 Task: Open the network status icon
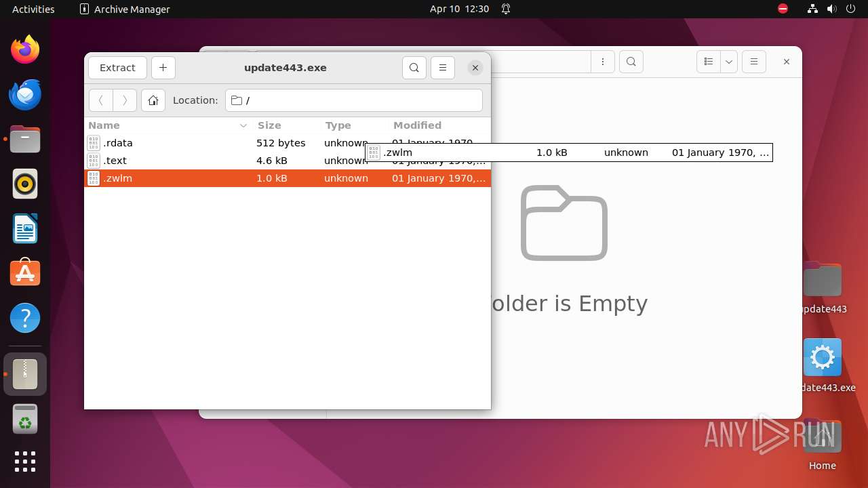pos(813,9)
